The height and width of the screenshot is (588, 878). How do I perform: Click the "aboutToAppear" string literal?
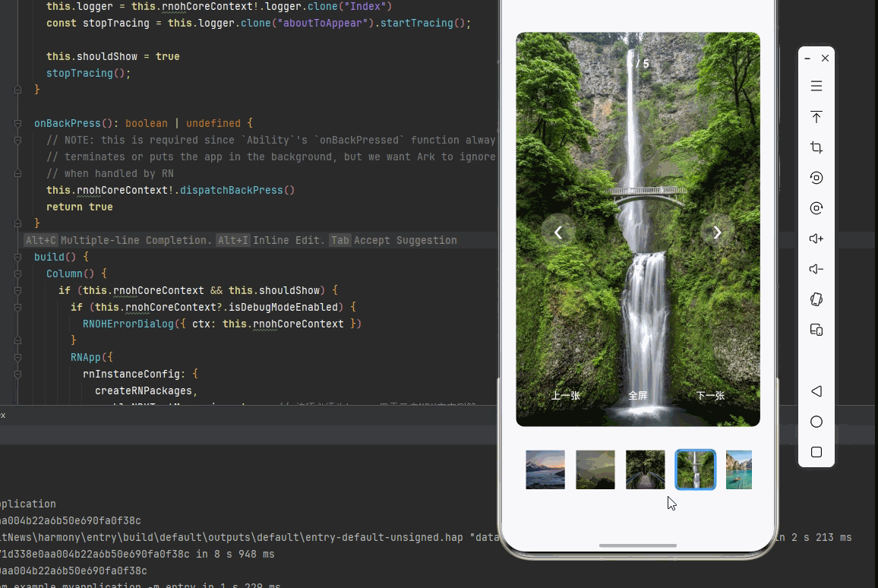323,23
